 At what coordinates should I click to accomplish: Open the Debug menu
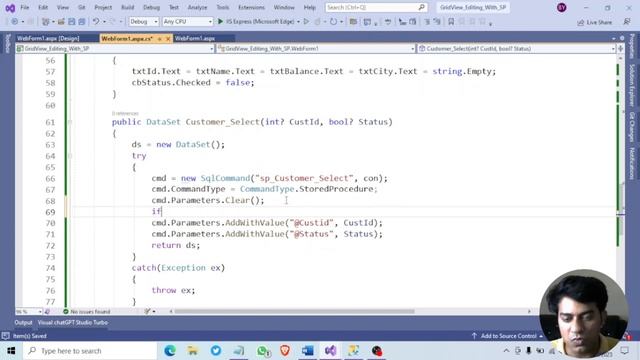tap(151, 7)
